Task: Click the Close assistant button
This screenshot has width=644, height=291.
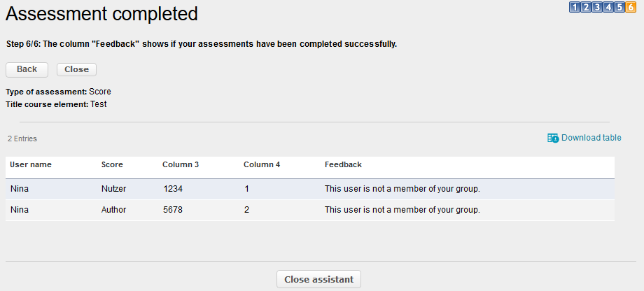Action: click(319, 279)
